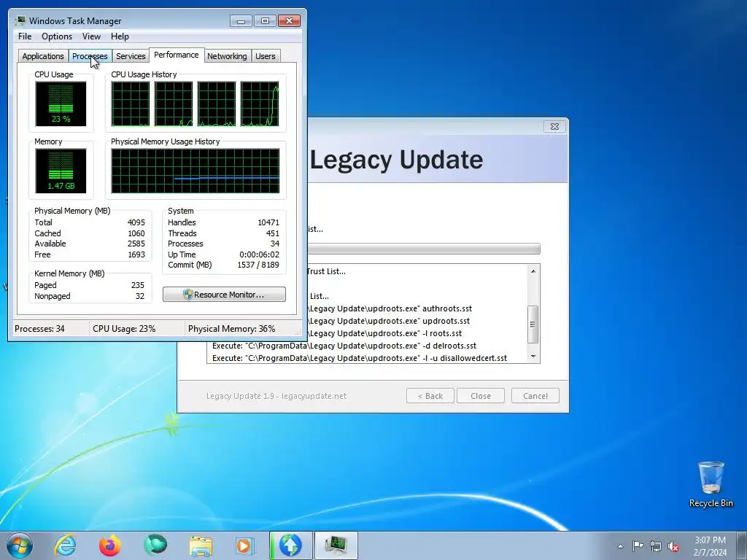This screenshot has height=560, width=747.
Task: Minimize the Windows Task Manager window
Action: click(x=241, y=21)
